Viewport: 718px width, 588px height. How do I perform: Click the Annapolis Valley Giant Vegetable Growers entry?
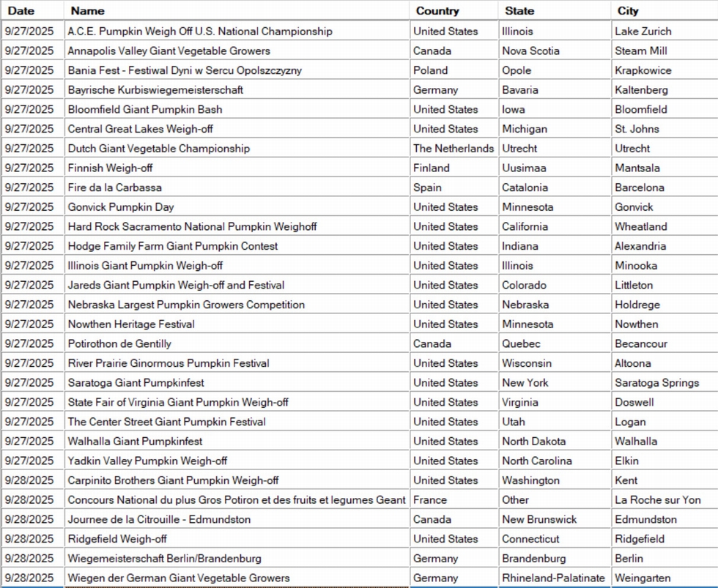(x=169, y=51)
